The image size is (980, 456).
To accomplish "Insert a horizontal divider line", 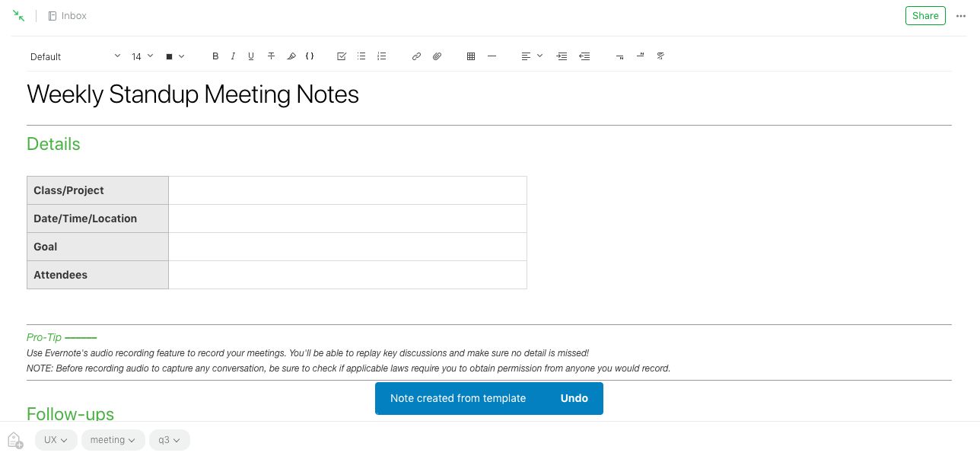I will [492, 56].
